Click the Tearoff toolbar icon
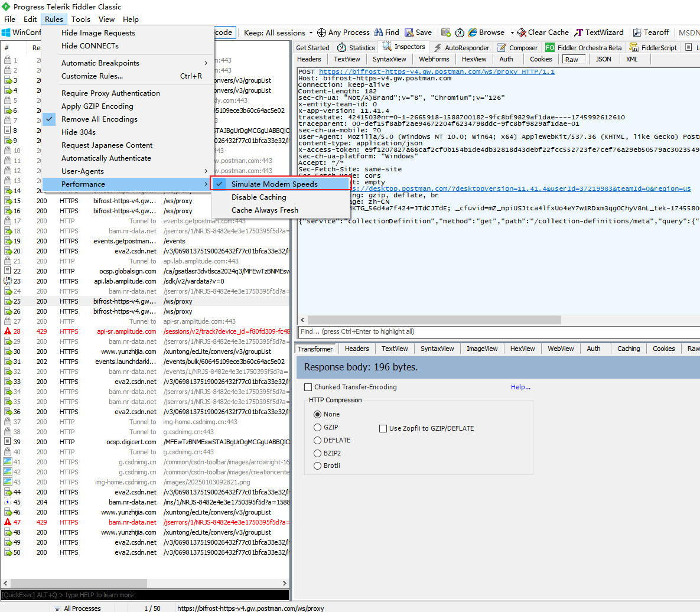The height and width of the screenshot is (612, 700). click(x=637, y=32)
